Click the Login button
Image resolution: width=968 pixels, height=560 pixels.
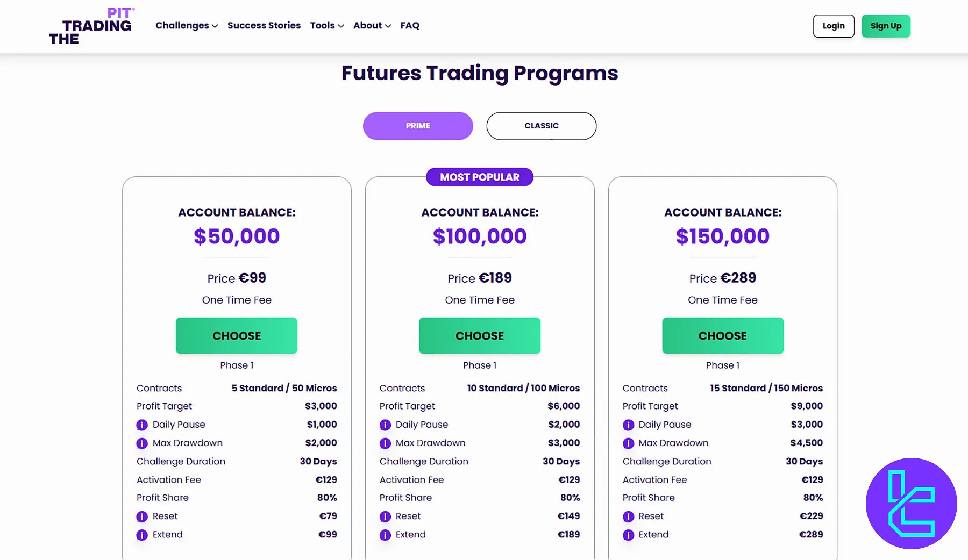[x=834, y=26]
